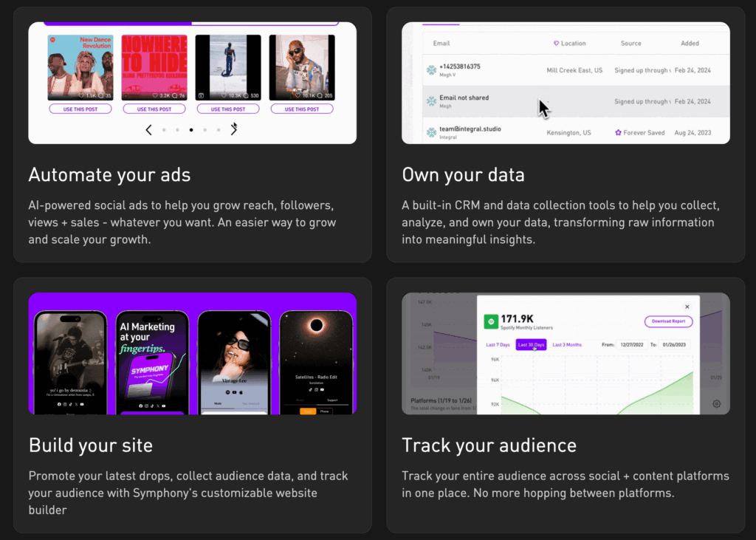Click the Spotify icon beside 171.9K listeners
Image resolution: width=756 pixels, height=540 pixels.
490,322
